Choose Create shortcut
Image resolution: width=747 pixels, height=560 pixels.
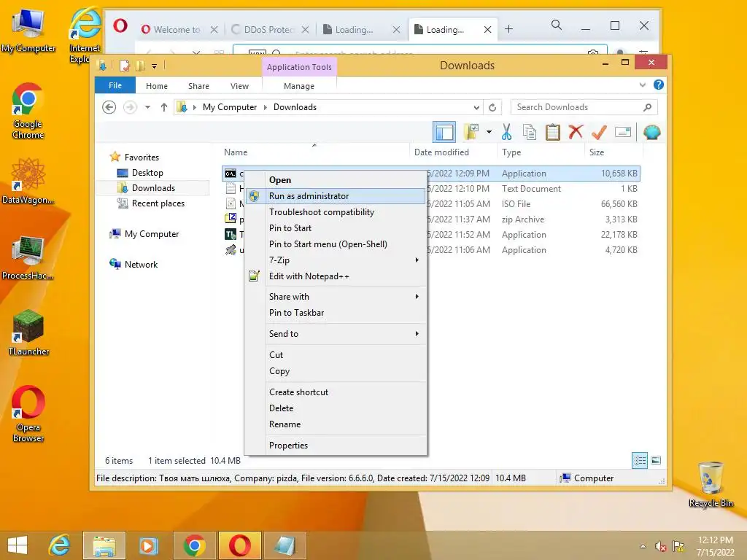pyautogui.click(x=336, y=392)
